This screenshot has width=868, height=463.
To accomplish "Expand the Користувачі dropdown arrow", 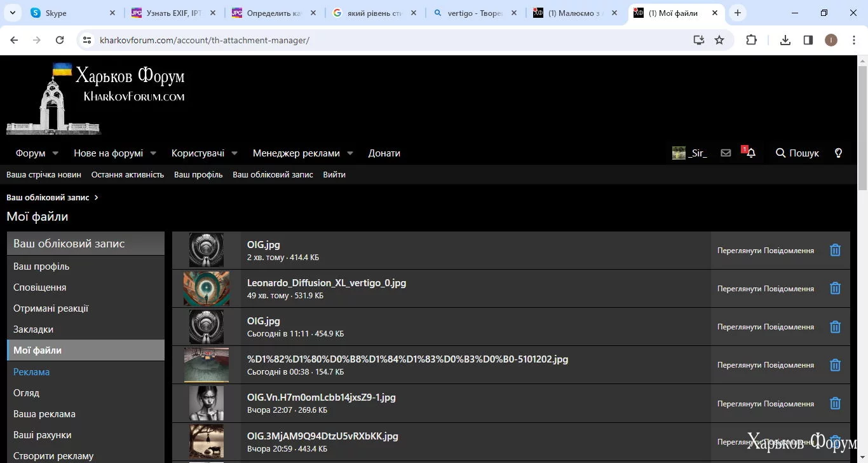I will coord(234,153).
